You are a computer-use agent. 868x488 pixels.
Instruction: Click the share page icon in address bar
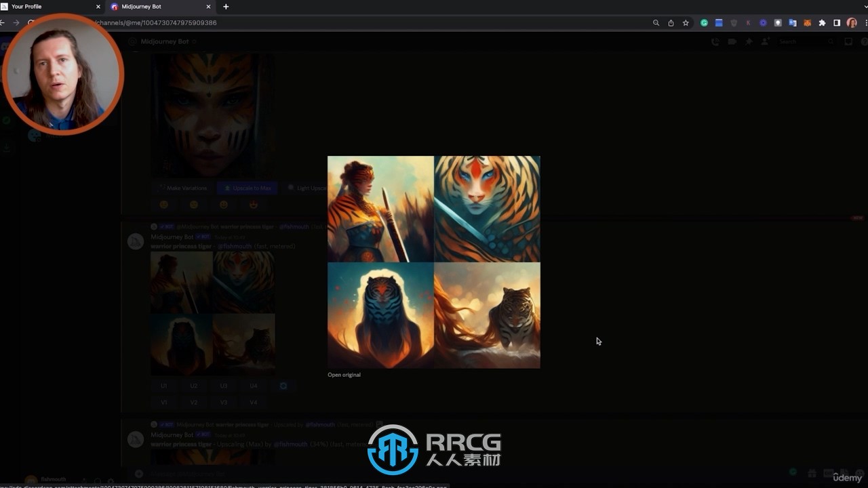(x=671, y=22)
